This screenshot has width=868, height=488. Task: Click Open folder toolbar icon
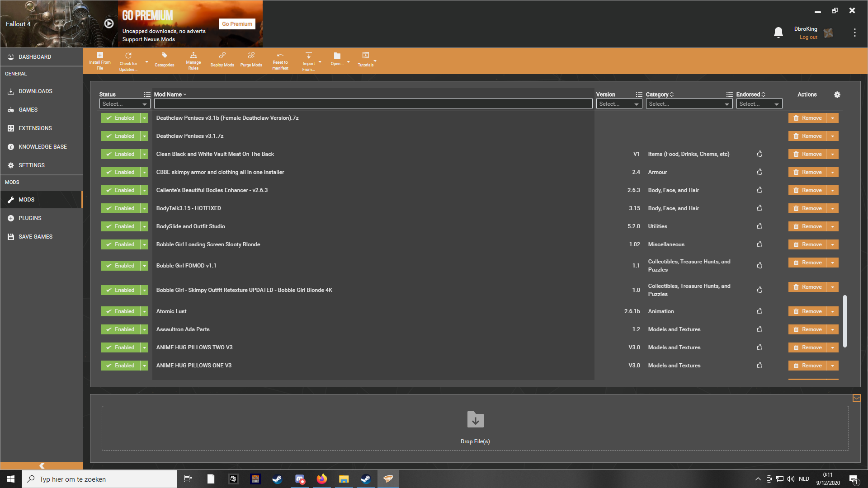[x=337, y=56]
